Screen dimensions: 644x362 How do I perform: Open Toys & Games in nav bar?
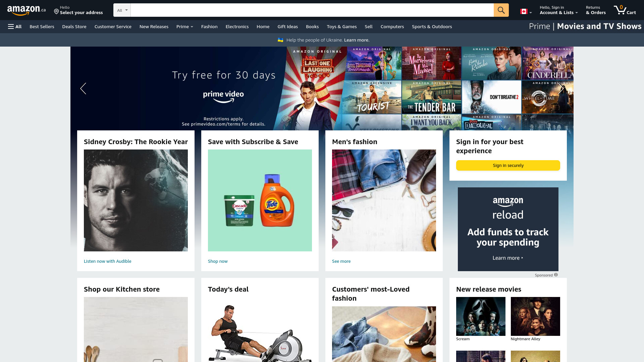coord(342,26)
